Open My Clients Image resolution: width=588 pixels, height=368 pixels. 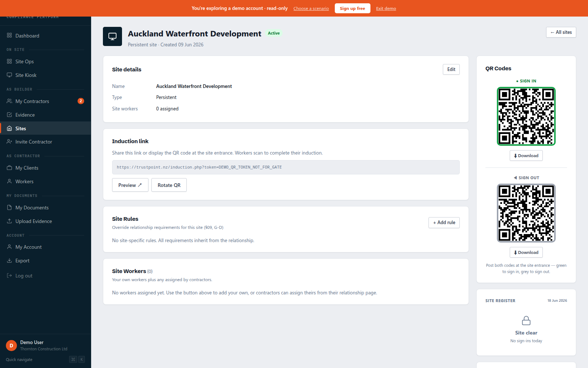click(x=46, y=168)
